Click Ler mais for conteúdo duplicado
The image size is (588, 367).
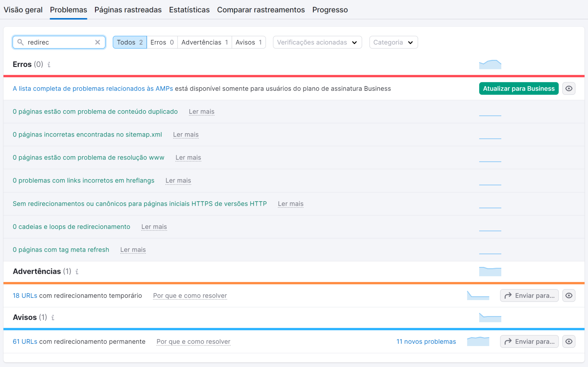coord(201,111)
